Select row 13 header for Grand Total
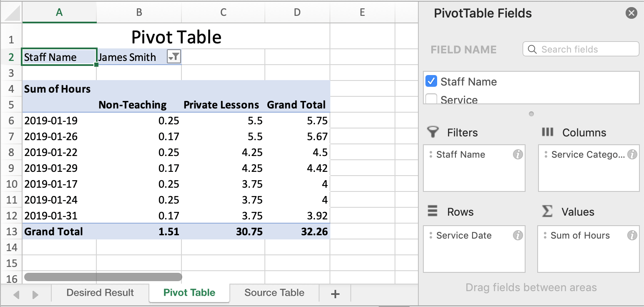Image resolution: width=644 pixels, height=307 pixels. tap(11, 232)
